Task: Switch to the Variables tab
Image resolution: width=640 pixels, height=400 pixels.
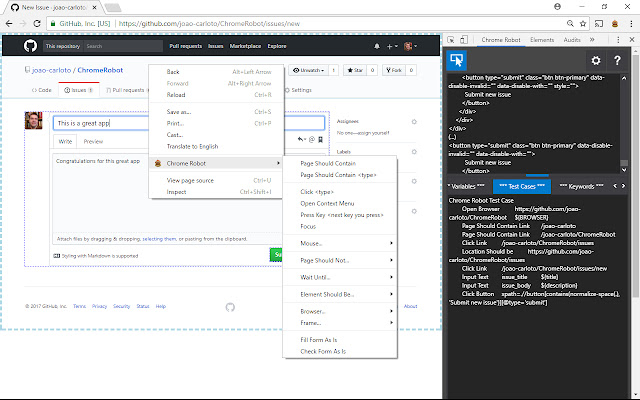Action: [x=466, y=187]
